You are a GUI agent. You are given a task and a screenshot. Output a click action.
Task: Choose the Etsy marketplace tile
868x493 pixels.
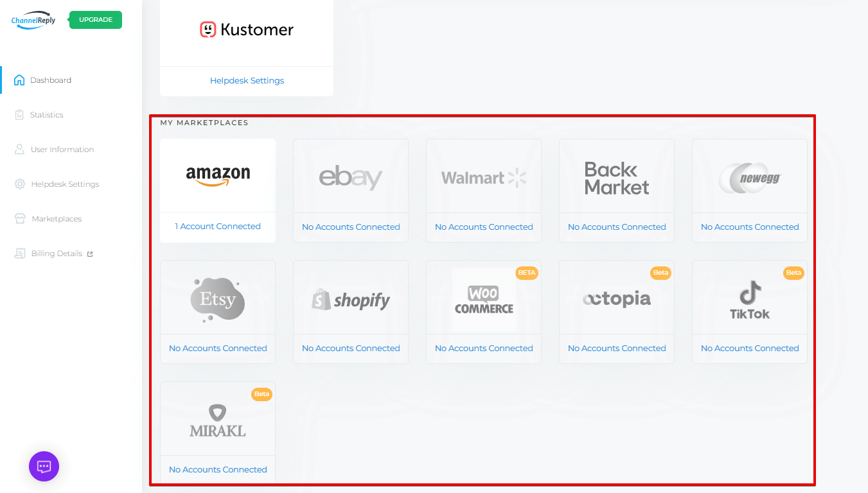218,312
